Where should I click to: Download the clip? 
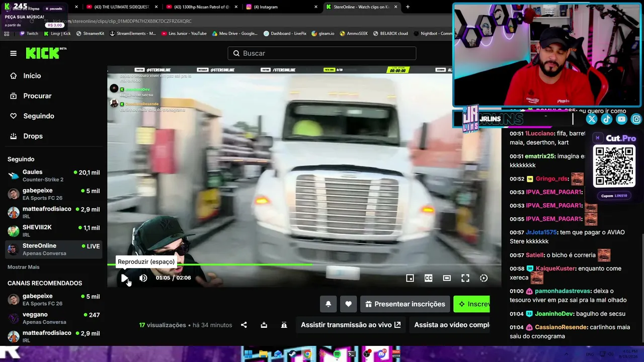tap(264, 325)
